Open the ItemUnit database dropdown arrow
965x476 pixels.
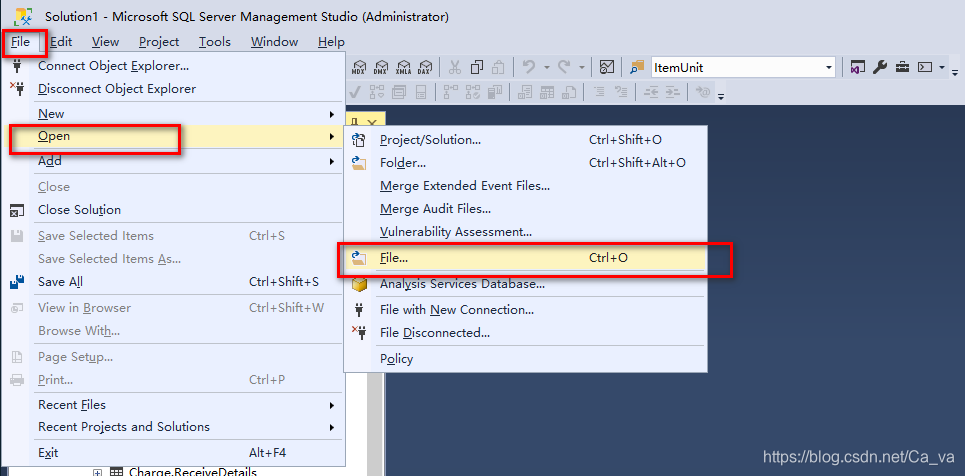828,67
